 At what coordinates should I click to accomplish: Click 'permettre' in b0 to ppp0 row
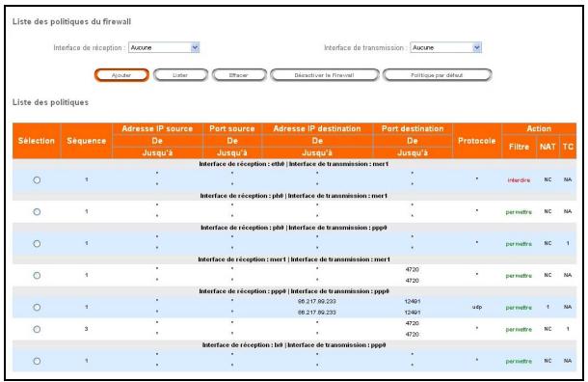click(x=519, y=362)
